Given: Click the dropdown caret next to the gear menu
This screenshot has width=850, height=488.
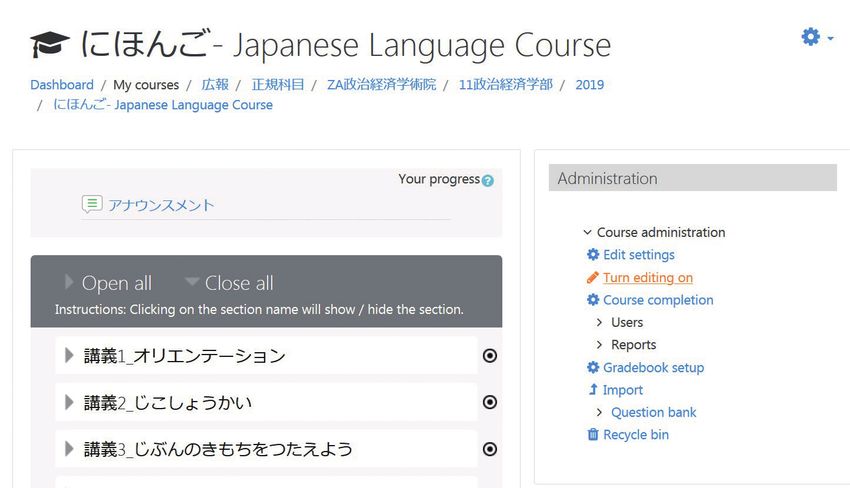Looking at the screenshot, I should [x=830, y=38].
